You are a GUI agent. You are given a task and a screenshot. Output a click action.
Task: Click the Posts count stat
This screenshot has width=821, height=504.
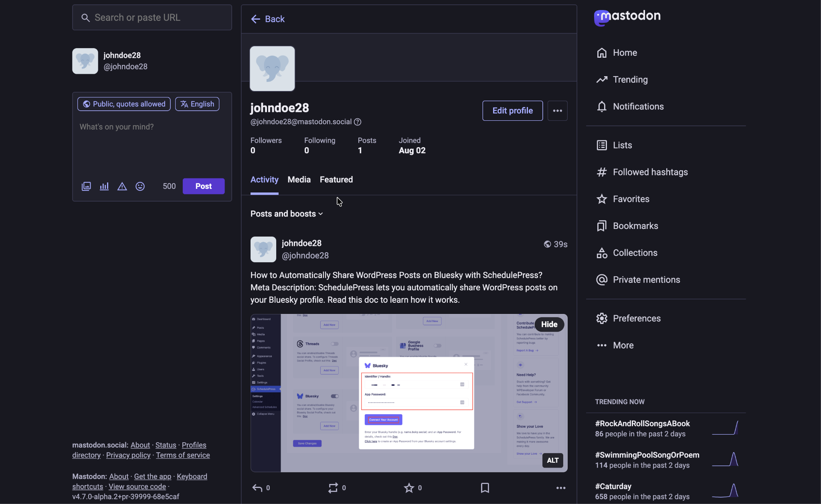[x=367, y=146]
